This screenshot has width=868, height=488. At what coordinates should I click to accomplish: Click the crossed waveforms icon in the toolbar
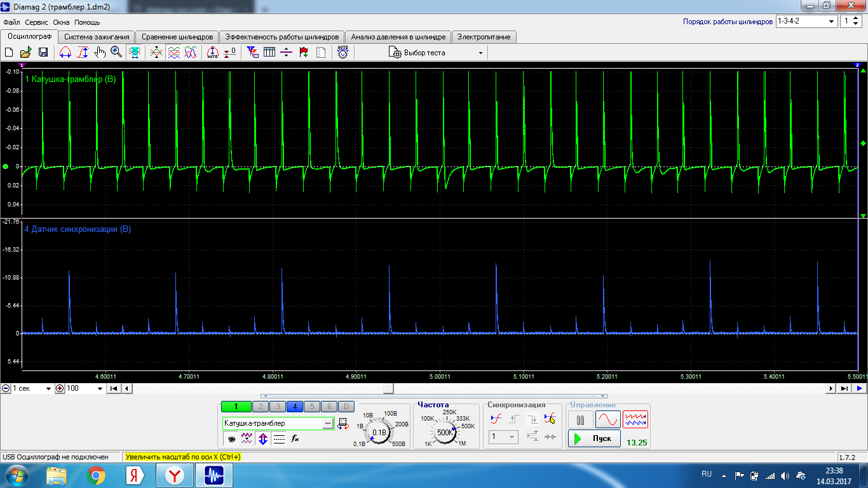tap(156, 53)
